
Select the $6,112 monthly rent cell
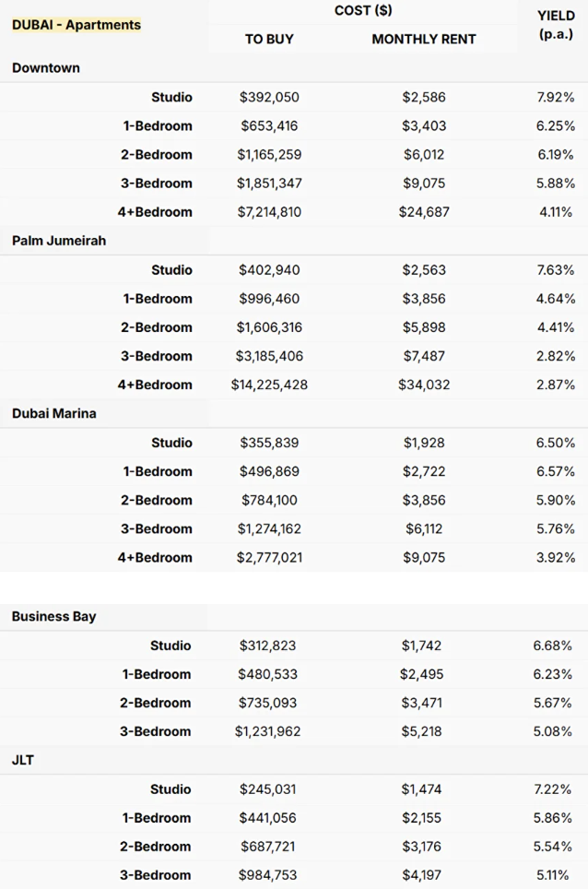pos(424,529)
